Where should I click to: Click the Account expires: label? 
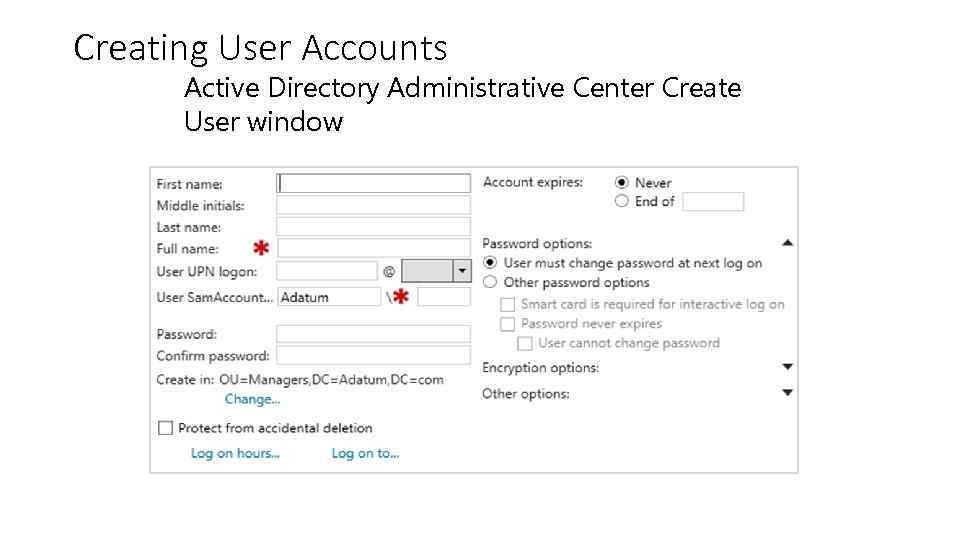coord(533,182)
